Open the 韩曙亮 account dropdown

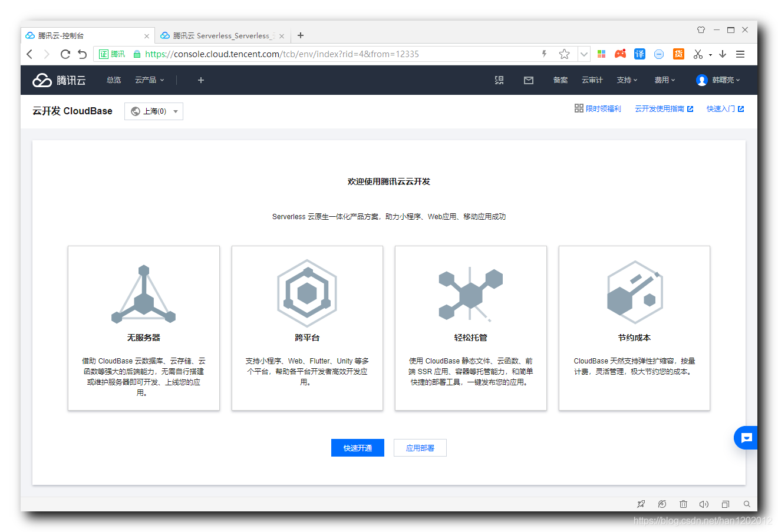tap(726, 80)
